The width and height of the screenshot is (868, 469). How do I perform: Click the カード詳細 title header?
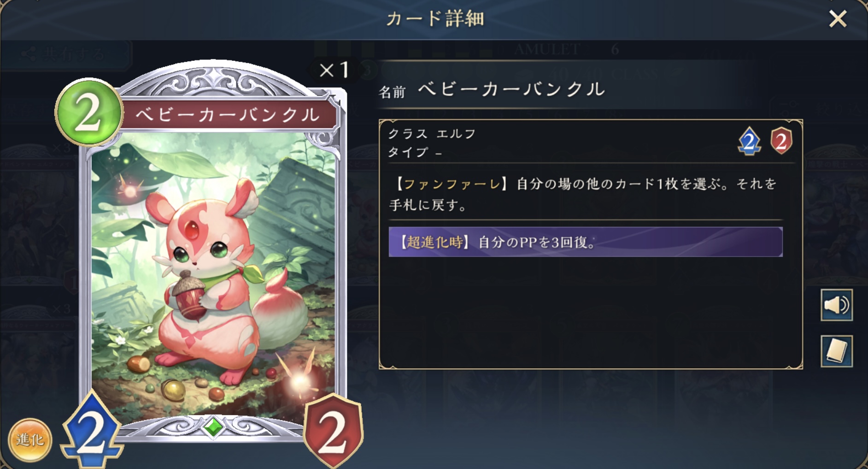pos(435,19)
